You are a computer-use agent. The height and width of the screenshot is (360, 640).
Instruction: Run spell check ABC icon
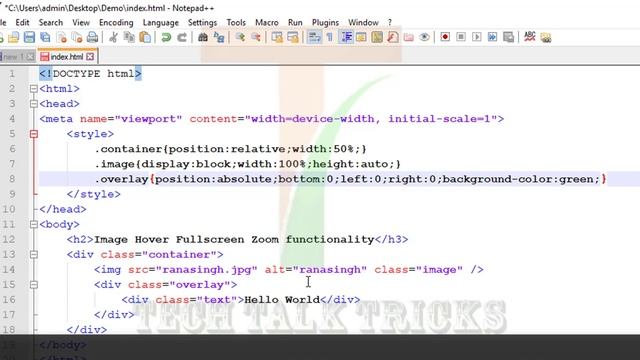tap(530, 37)
